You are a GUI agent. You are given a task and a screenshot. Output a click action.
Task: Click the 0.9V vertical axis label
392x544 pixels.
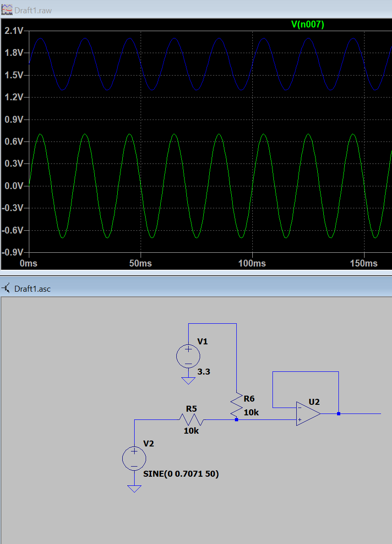coord(14,120)
